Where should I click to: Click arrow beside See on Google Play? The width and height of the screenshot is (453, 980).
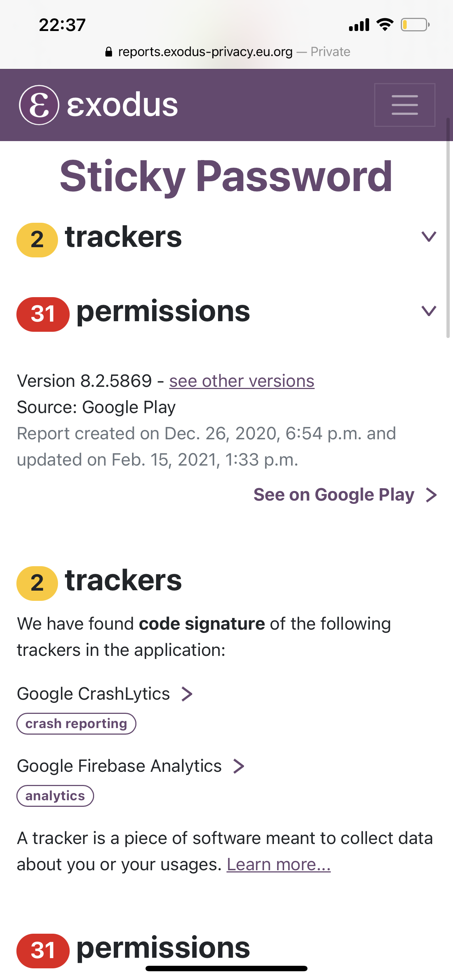point(431,495)
